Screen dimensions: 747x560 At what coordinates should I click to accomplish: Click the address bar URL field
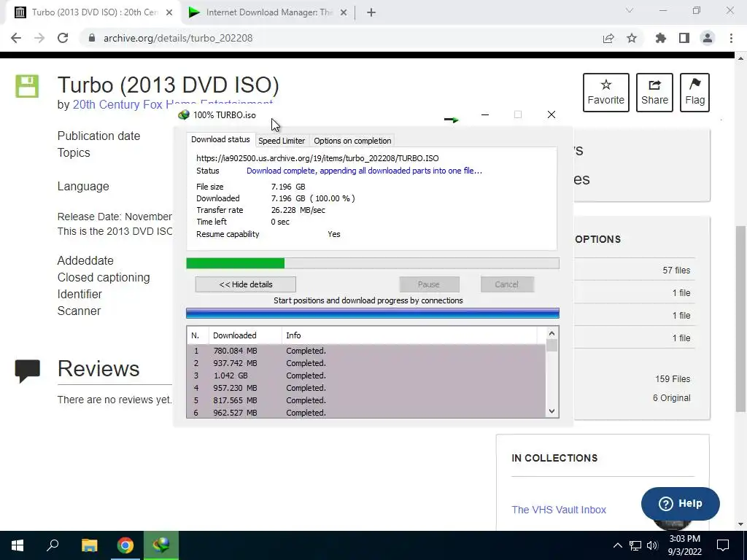pos(343,38)
